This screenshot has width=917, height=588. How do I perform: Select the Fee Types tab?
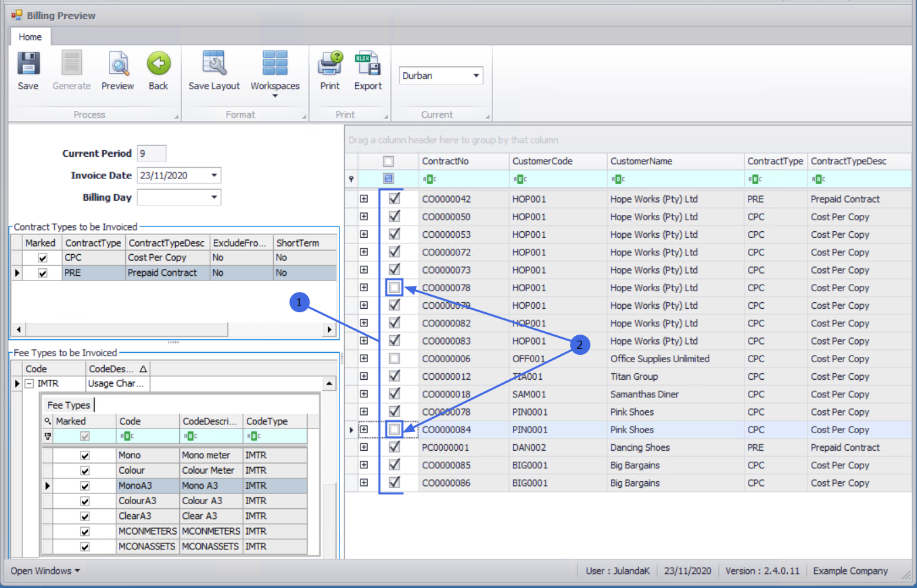(x=68, y=405)
